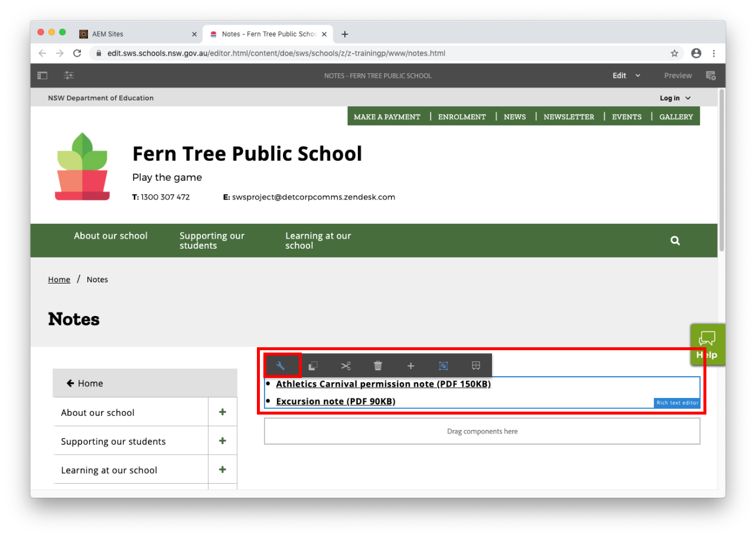Image resolution: width=756 pixels, height=538 pixels.
Task: Reload the page in Chrome
Action: coord(77,53)
